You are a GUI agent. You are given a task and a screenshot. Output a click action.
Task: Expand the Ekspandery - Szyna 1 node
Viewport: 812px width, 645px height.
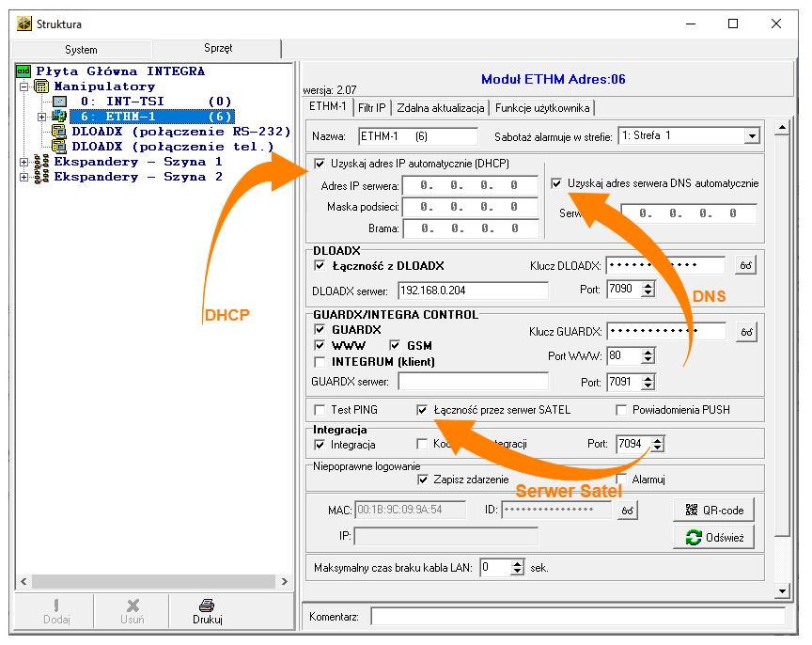[23, 162]
